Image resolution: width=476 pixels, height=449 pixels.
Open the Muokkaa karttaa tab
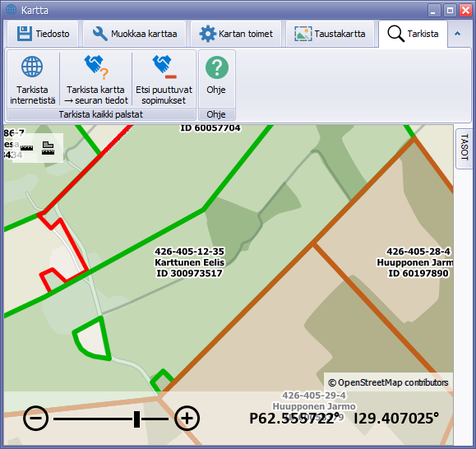pyautogui.click(x=135, y=34)
